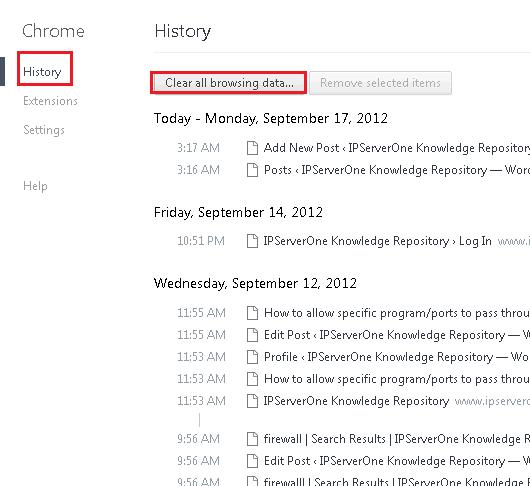Image resolution: width=530 pixels, height=486 pixels.
Task: Click the Chrome title in the sidebar
Action: (x=53, y=31)
